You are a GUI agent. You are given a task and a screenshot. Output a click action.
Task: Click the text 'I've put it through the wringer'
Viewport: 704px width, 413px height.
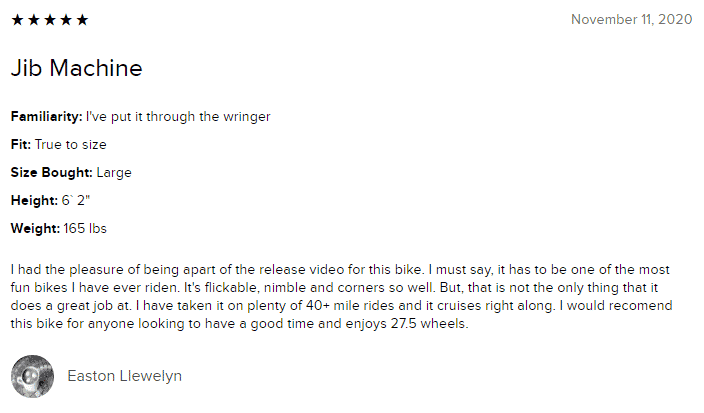[178, 117]
